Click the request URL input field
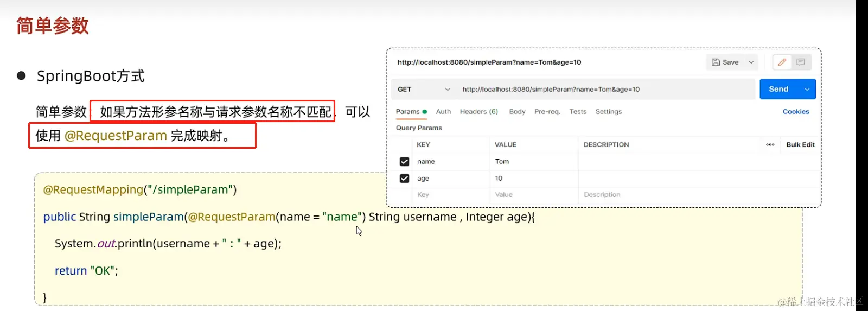 [605, 90]
